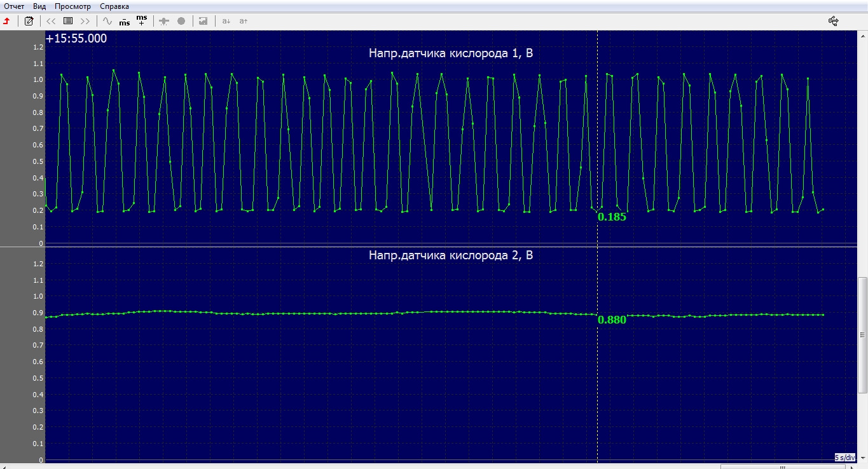Go forward with the double right chevrons
Viewport: 868px width, 469px height.
pyautogui.click(x=85, y=21)
